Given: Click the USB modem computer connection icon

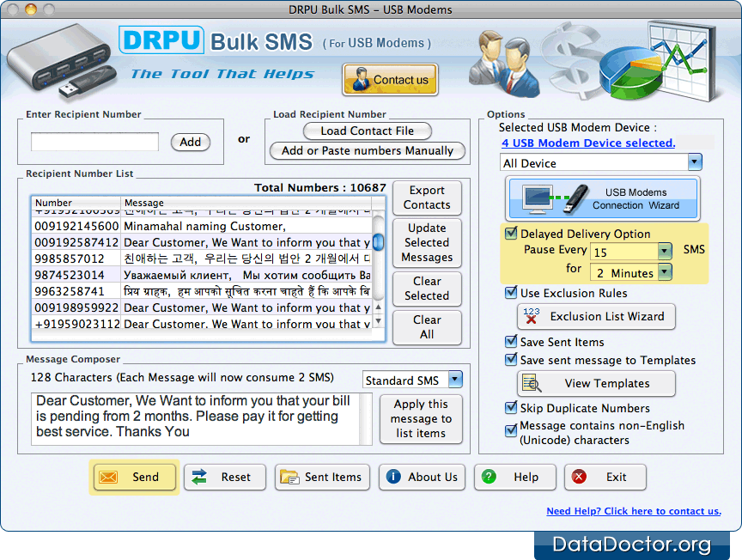Looking at the screenshot, I should pyautogui.click(x=555, y=198).
